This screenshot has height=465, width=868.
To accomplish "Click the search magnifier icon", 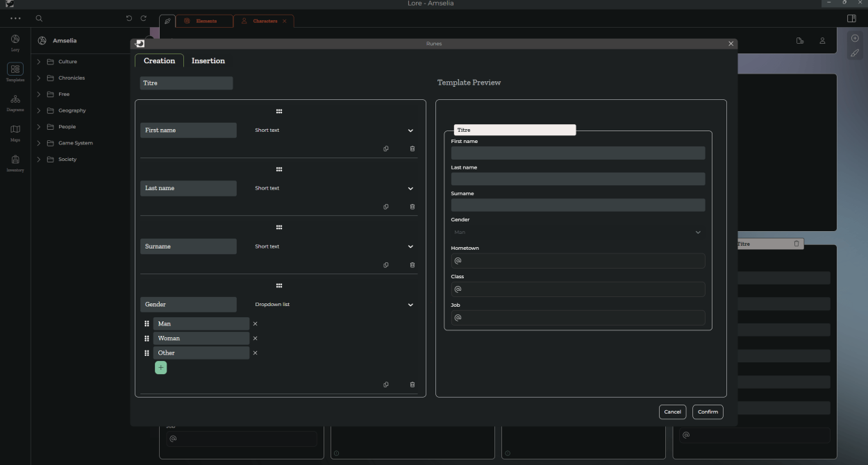I will (39, 19).
